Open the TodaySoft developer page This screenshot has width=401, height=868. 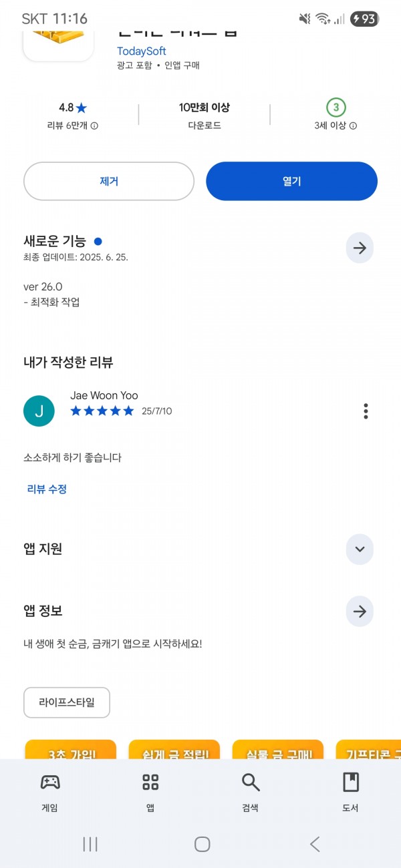(x=142, y=51)
